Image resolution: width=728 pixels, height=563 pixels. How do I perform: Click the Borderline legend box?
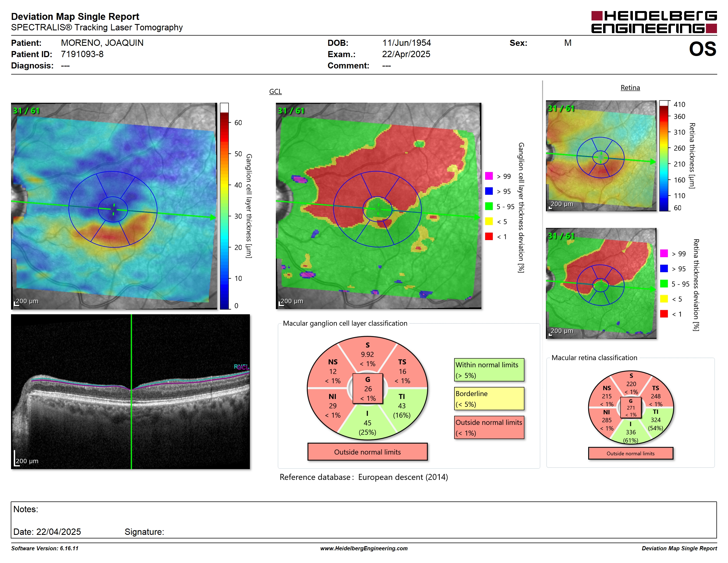coord(489,399)
